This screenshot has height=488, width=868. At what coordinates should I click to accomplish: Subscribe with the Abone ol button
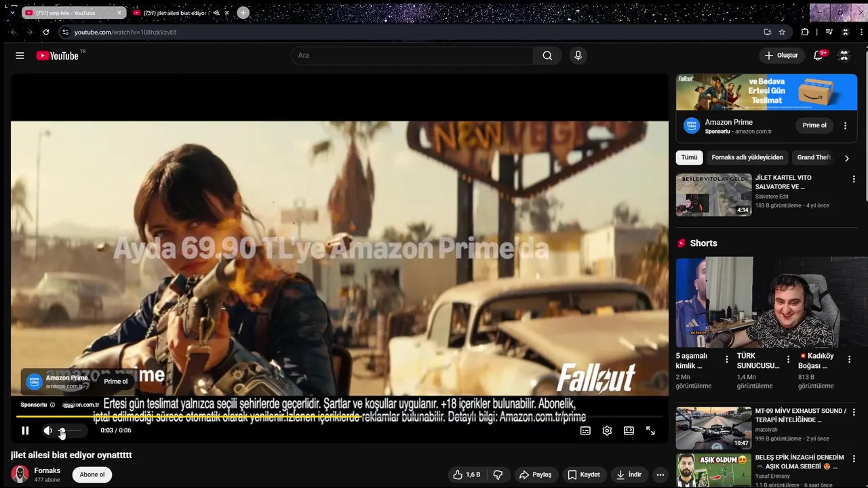coord(92,474)
